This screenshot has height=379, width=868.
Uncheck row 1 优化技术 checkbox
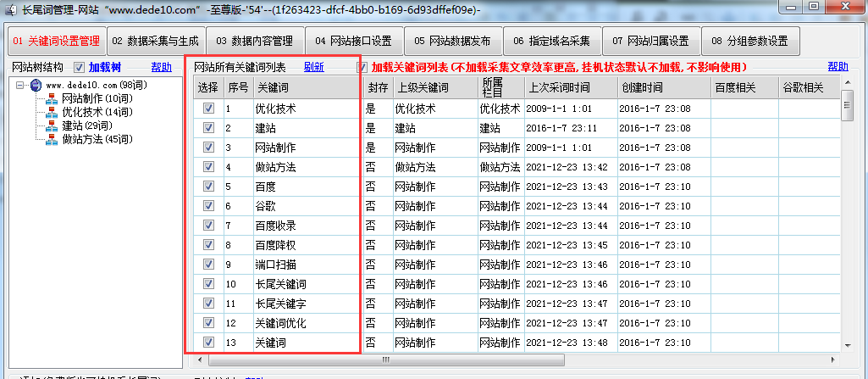(x=208, y=109)
